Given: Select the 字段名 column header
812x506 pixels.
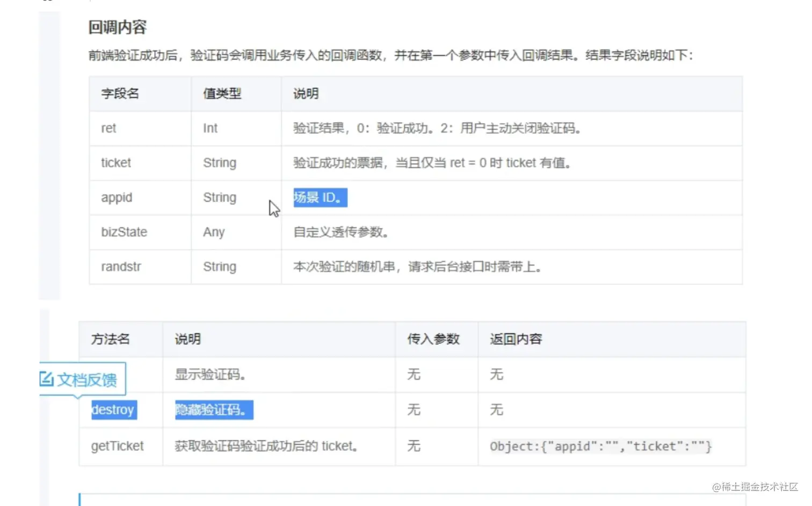Looking at the screenshot, I should point(120,93).
